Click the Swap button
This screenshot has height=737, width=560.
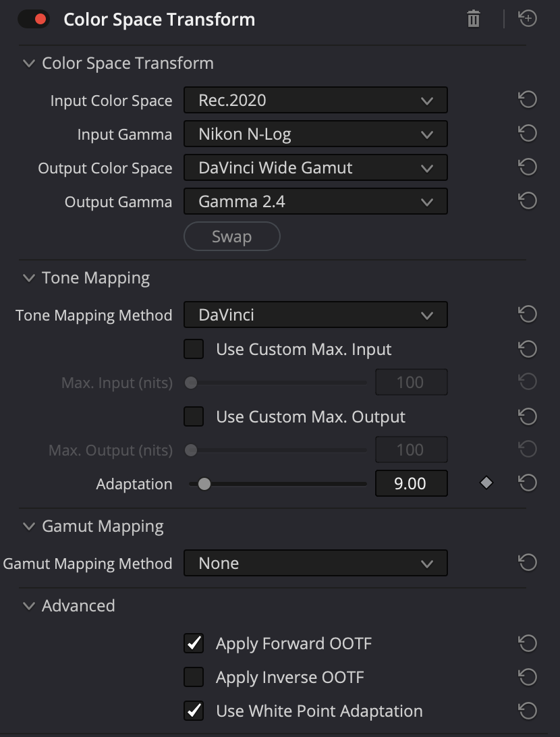click(231, 236)
